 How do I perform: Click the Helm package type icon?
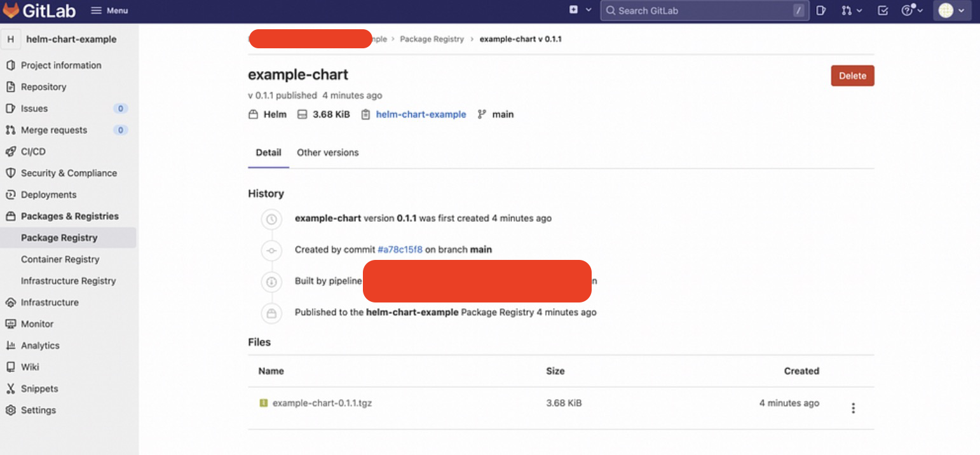pyautogui.click(x=253, y=114)
